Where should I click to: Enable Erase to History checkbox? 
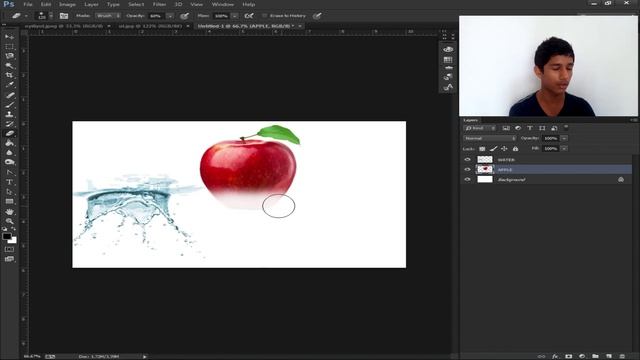(264, 16)
